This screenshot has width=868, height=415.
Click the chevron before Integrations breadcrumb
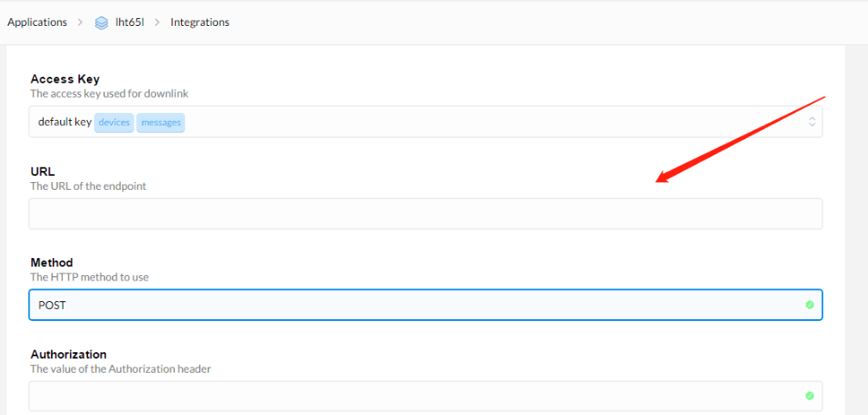pyautogui.click(x=157, y=22)
